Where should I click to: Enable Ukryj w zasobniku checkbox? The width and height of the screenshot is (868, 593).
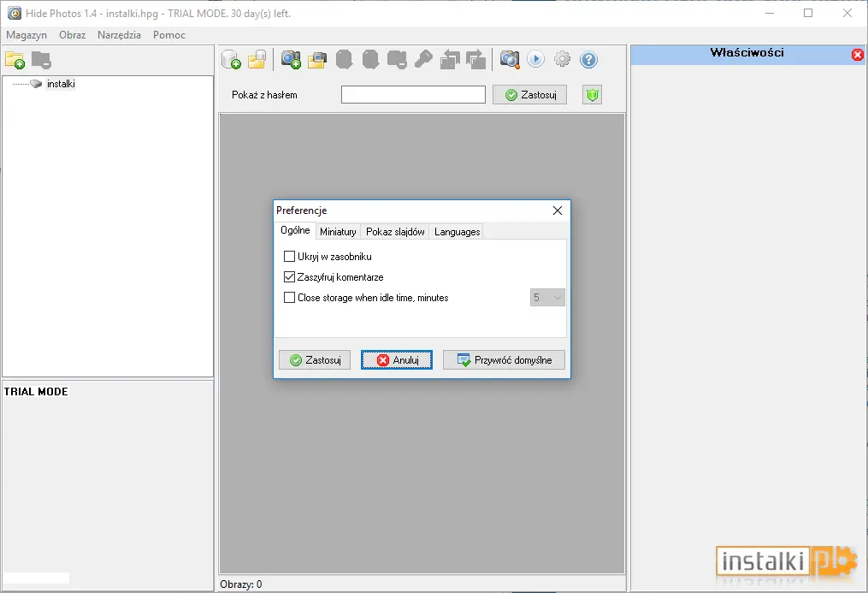tap(289, 257)
